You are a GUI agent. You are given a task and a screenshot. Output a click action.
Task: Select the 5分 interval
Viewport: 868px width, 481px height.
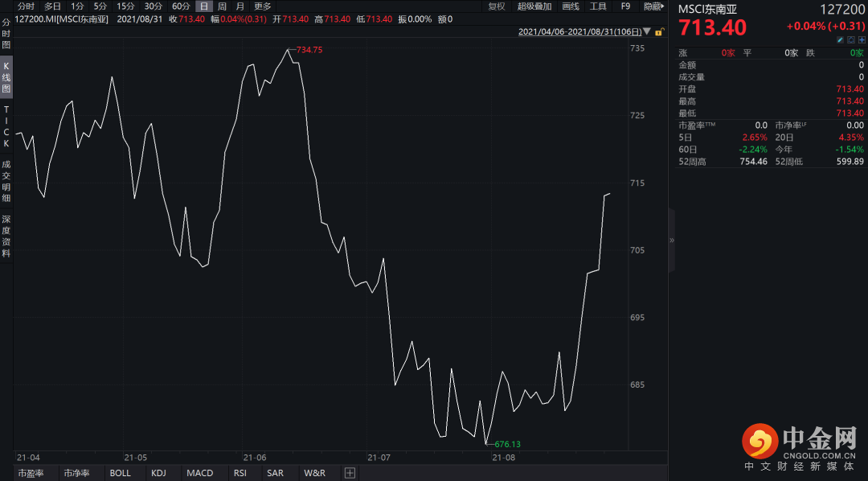tap(100, 6)
